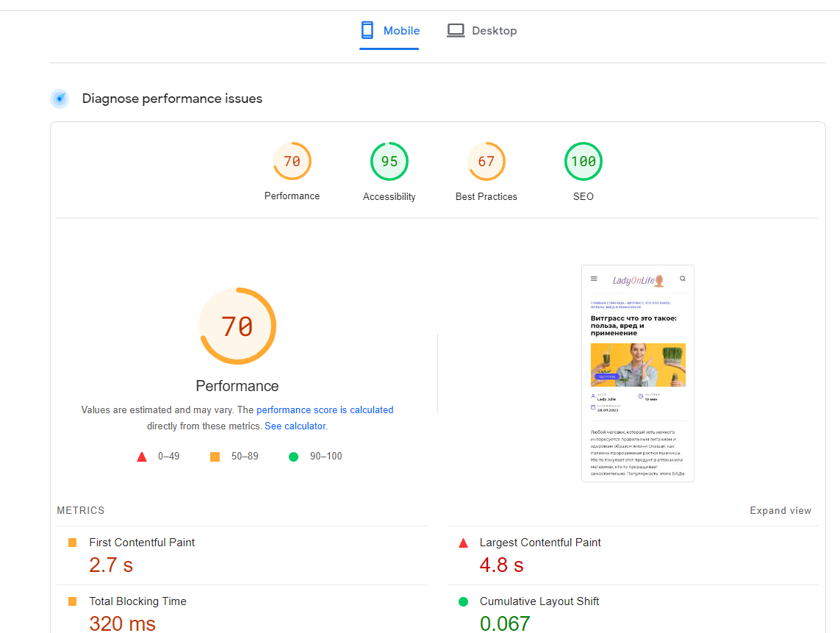840x633 pixels.
Task: Click the Cumulative Layout Shift metric label
Action: click(x=539, y=601)
